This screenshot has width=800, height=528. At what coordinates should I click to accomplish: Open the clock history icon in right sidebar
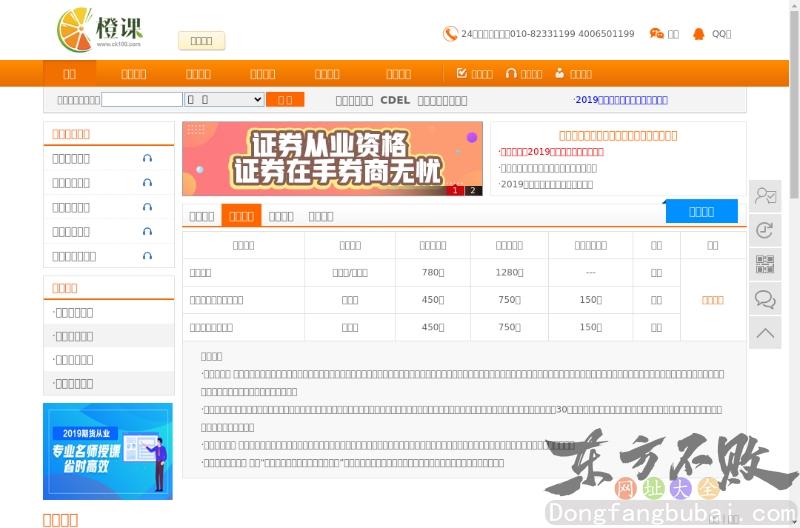[765, 230]
